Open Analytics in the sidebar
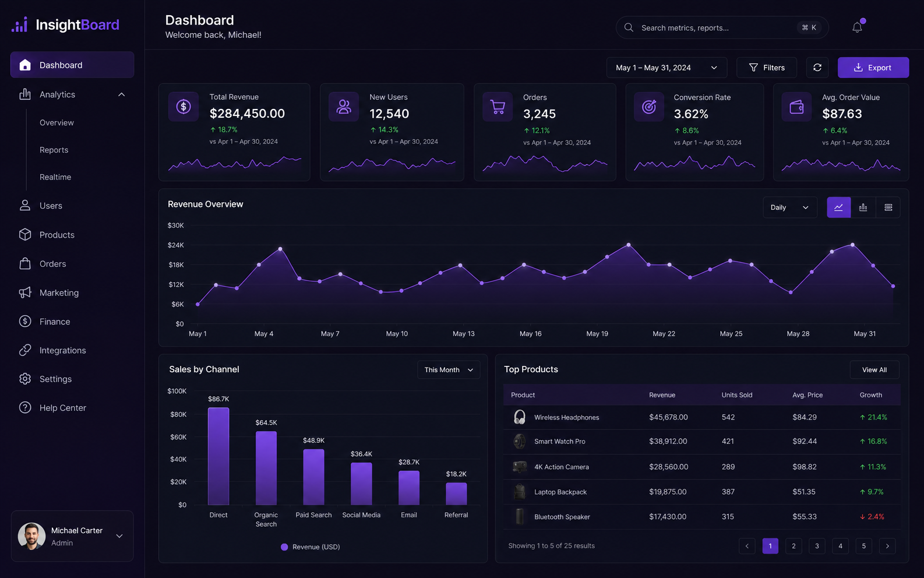 [x=57, y=94]
